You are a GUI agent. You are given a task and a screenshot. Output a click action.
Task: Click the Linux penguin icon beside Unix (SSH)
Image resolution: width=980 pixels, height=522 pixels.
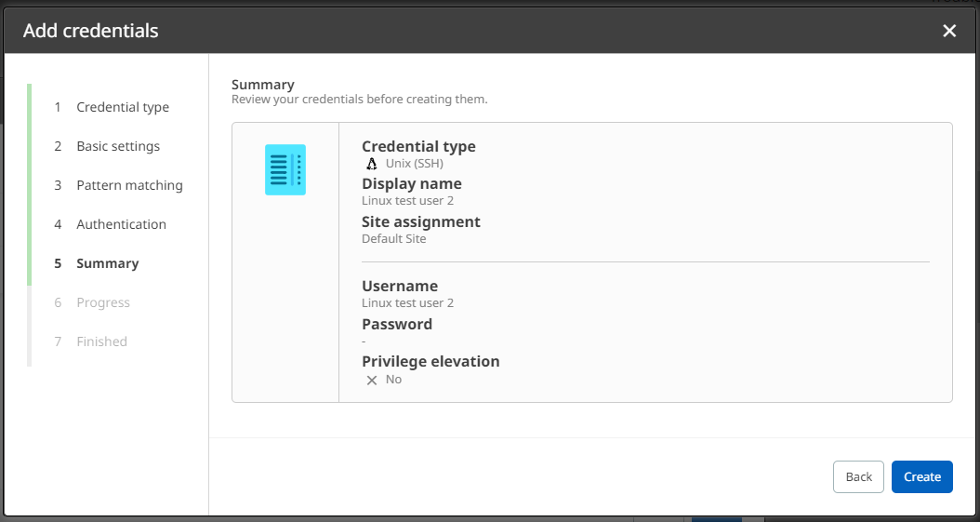point(372,164)
